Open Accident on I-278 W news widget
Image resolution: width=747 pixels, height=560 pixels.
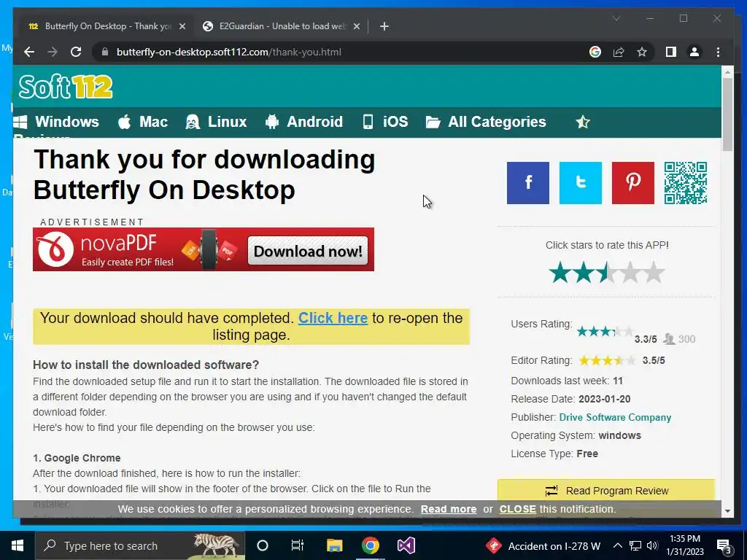543,545
